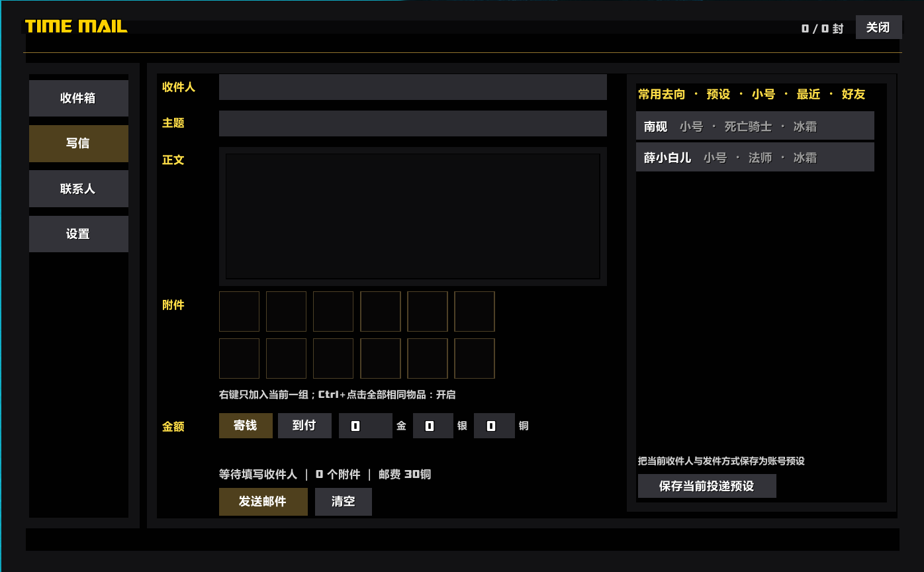924x572 pixels.
Task: Select the last attachment slot in second row
Action: [x=475, y=358]
